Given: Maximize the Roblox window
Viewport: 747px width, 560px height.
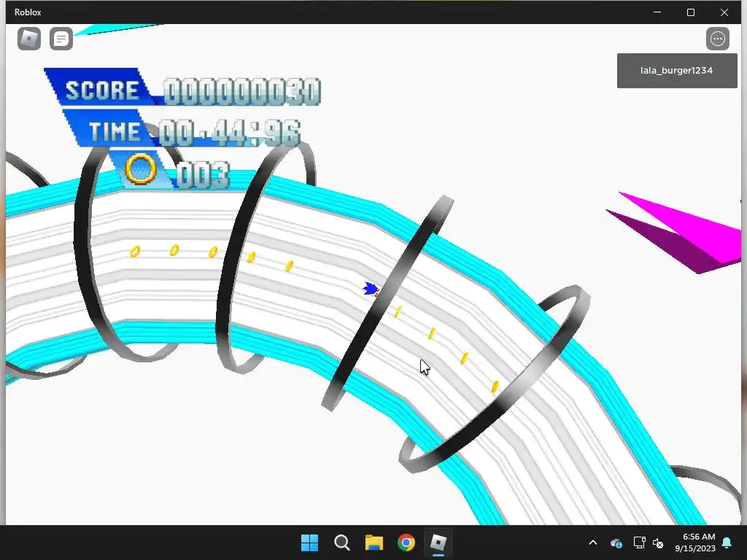Looking at the screenshot, I should pos(691,12).
